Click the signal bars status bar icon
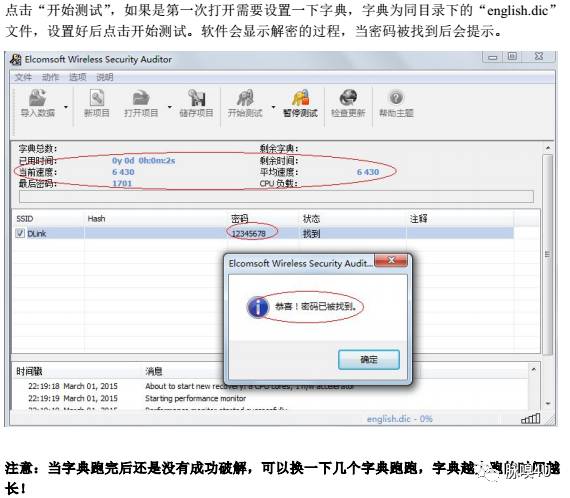 click(x=530, y=419)
